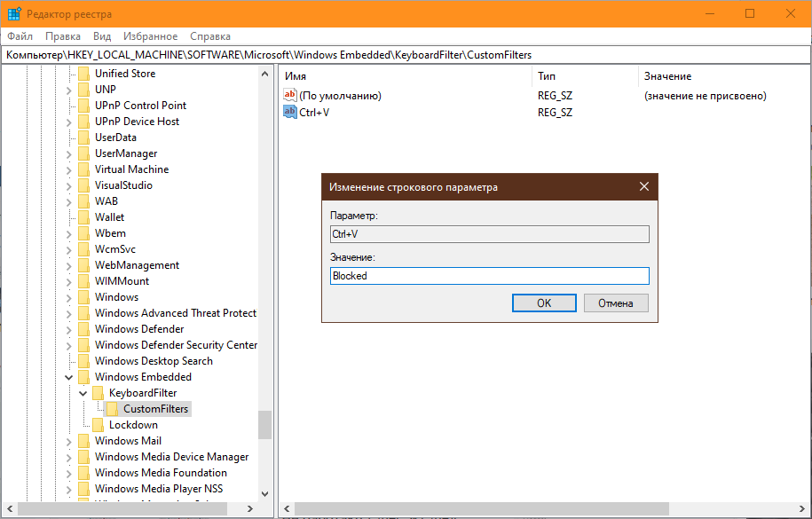Click the VisualStudio folder icon
The width and height of the screenshot is (812, 519).
tap(84, 185)
